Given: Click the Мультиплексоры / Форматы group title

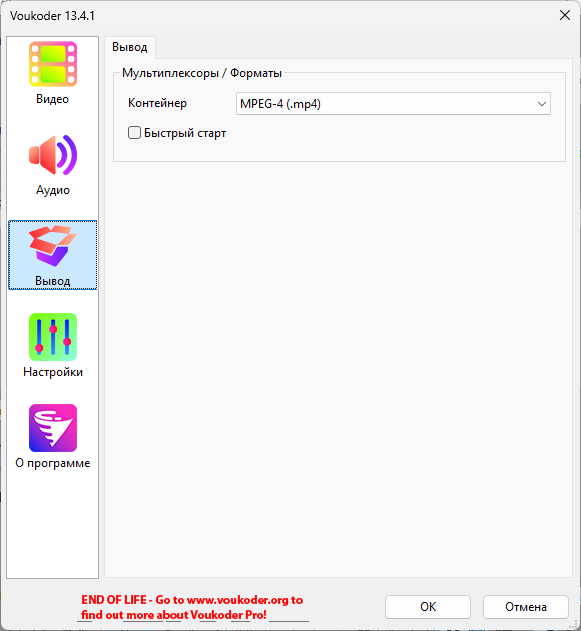Looking at the screenshot, I should coord(202,73).
